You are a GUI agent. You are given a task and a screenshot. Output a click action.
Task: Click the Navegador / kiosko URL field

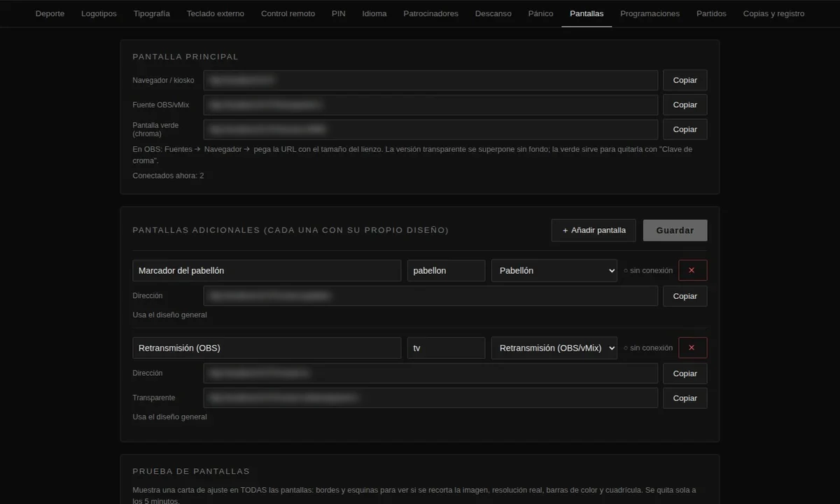[x=430, y=80]
